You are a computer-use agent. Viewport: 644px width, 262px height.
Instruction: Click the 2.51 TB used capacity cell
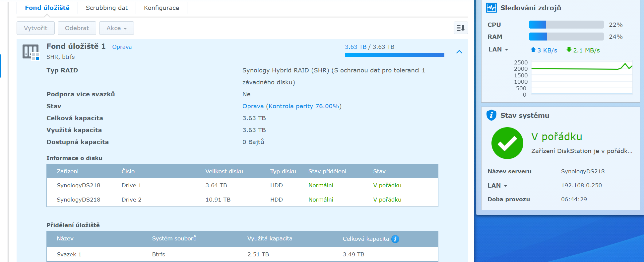(x=258, y=254)
